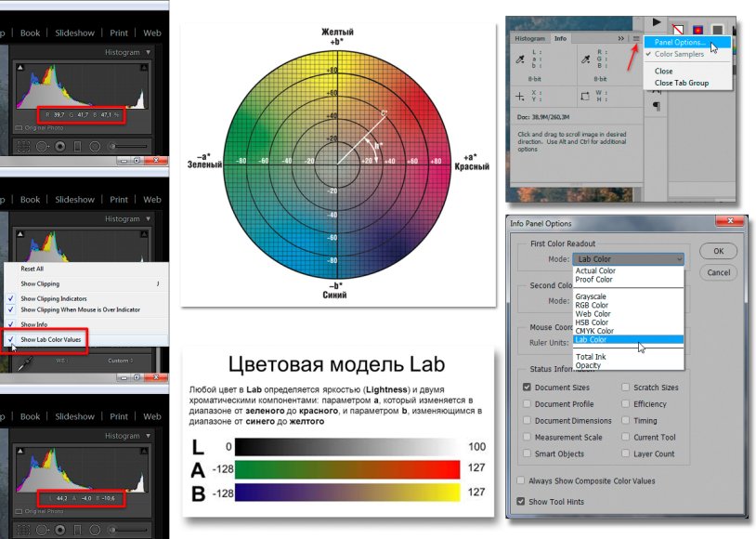756x539 pixels.
Task: Choose Panel Options... from the Info panel menu
Action: (680, 42)
